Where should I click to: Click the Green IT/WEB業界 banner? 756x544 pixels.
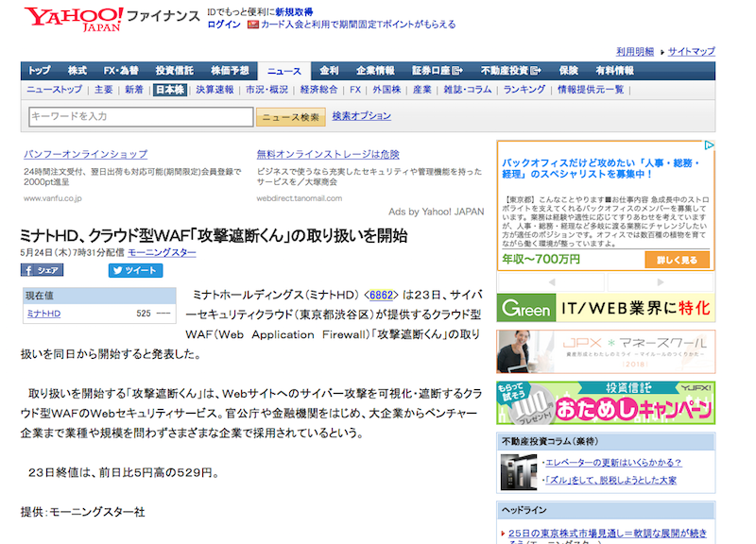[606, 308]
